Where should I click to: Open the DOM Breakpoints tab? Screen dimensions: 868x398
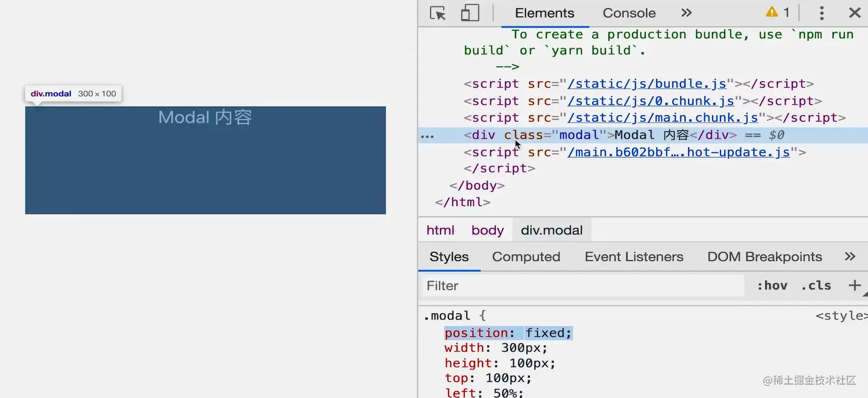[x=765, y=256]
